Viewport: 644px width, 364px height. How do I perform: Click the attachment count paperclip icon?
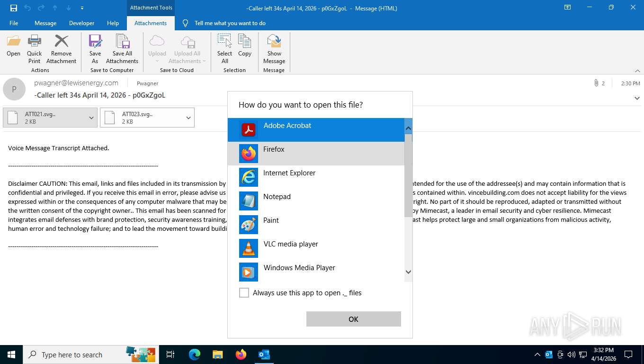click(x=596, y=83)
